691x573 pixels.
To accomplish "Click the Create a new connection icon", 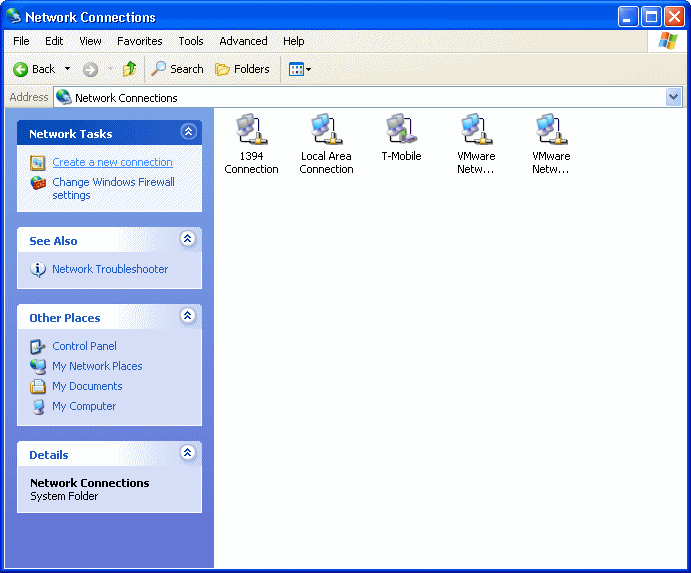I will tap(38, 162).
